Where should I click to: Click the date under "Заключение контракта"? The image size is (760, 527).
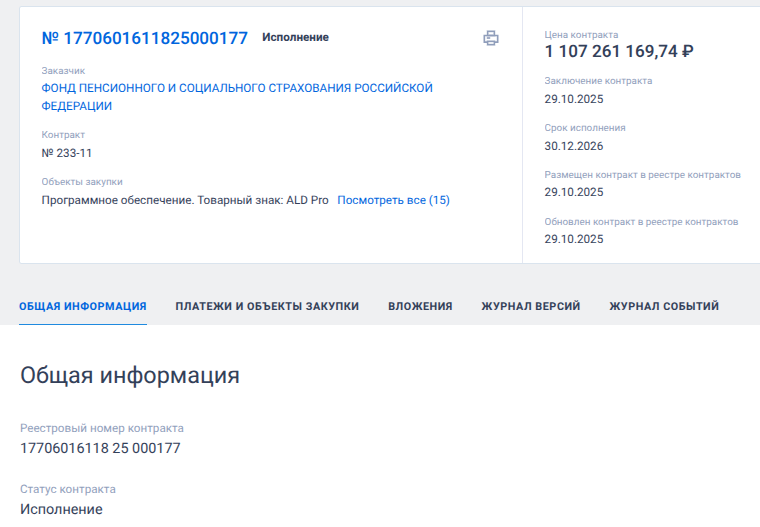[x=574, y=99]
